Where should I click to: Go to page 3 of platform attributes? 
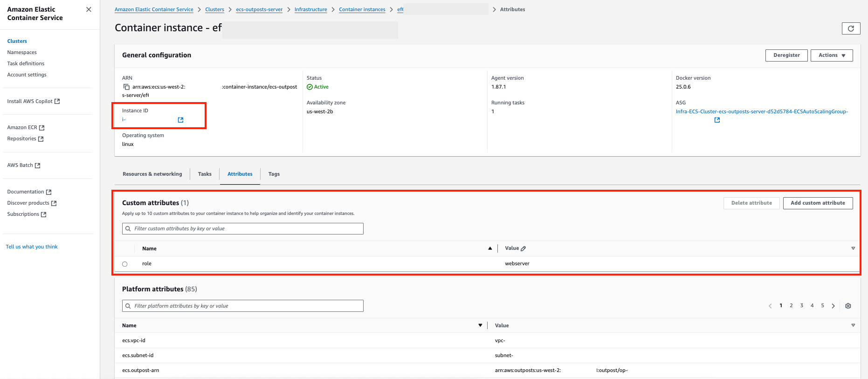(x=801, y=306)
